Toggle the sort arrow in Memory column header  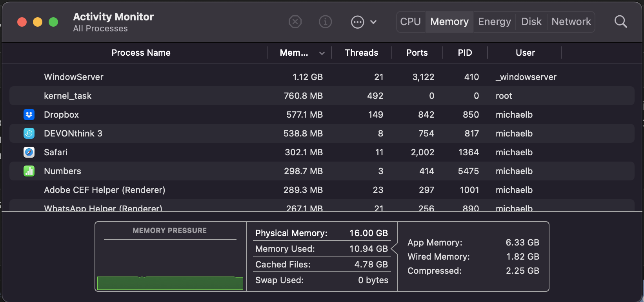pos(322,53)
